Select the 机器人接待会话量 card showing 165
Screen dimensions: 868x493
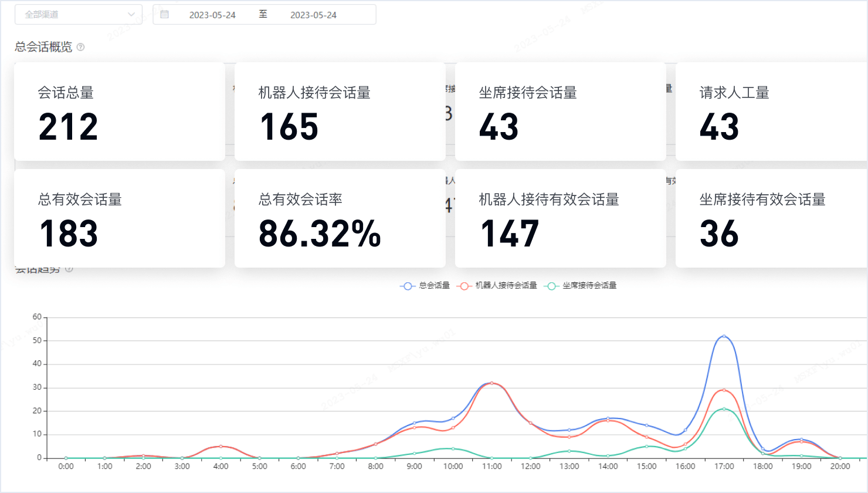[340, 112]
